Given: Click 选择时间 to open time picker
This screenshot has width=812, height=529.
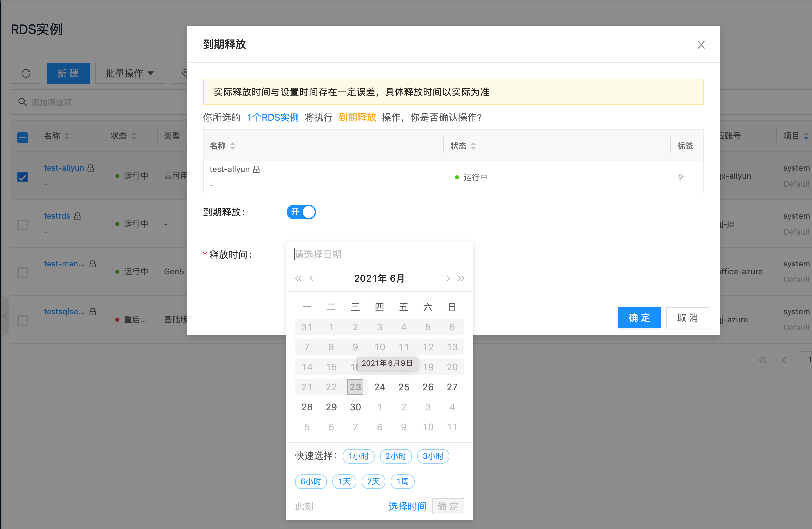Looking at the screenshot, I should click(407, 506).
